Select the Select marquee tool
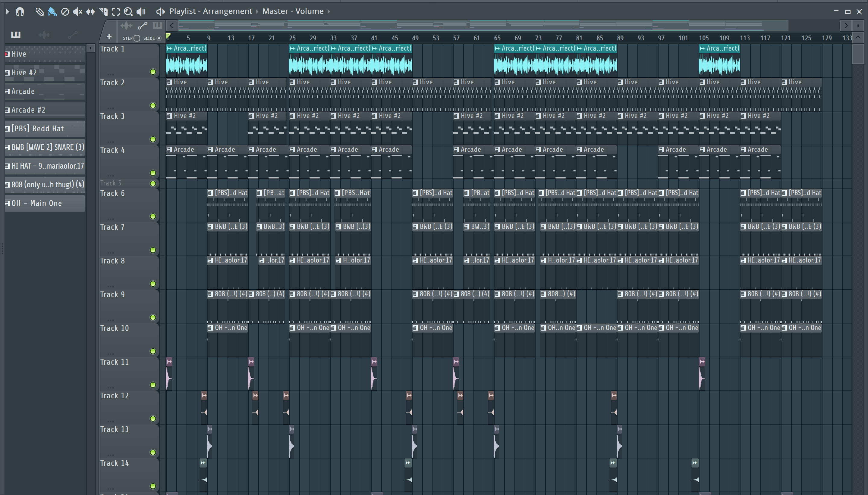868x495 pixels. [x=116, y=12]
